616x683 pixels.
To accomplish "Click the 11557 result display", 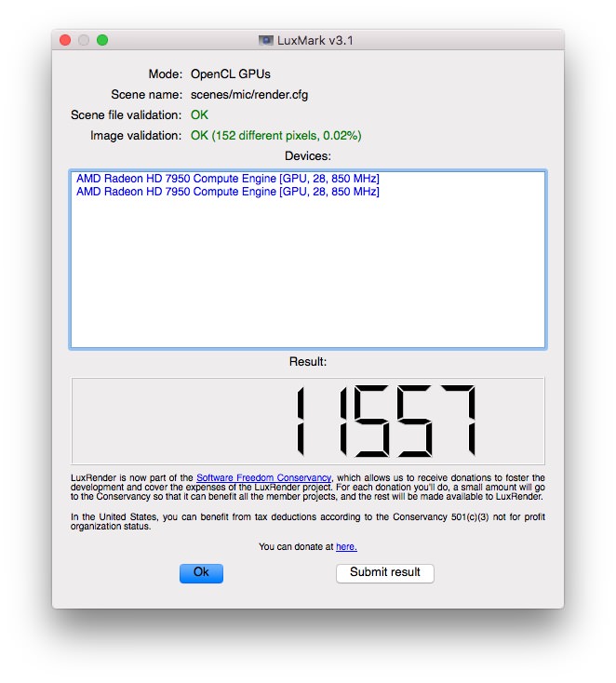I will click(308, 421).
